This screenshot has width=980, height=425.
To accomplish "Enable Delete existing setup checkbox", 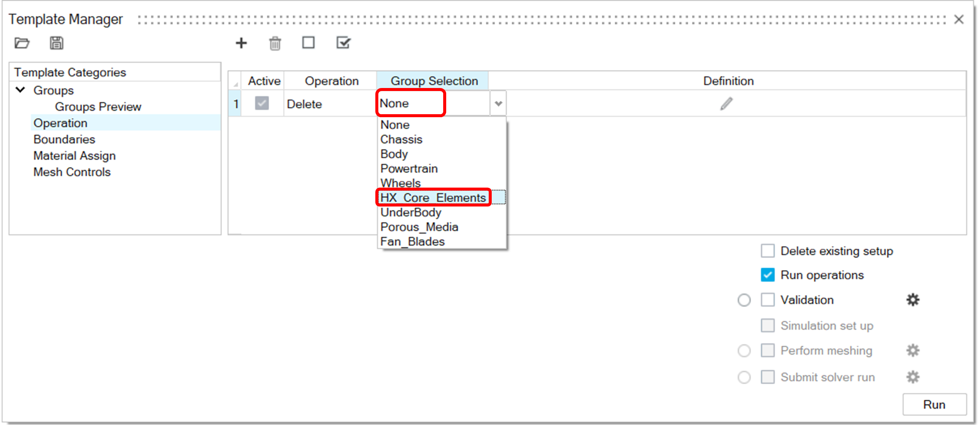I will (768, 251).
